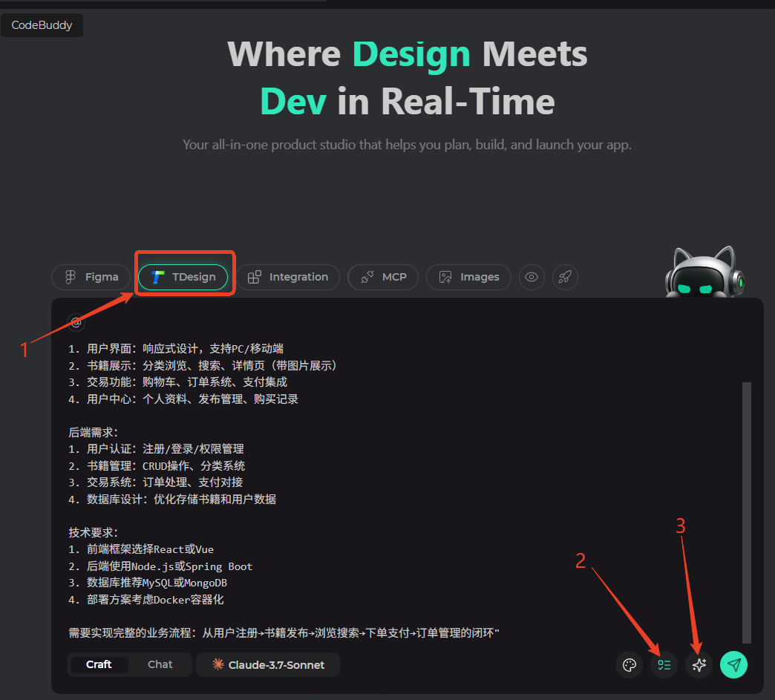
Task: Select the Figma chip
Action: pos(91,277)
